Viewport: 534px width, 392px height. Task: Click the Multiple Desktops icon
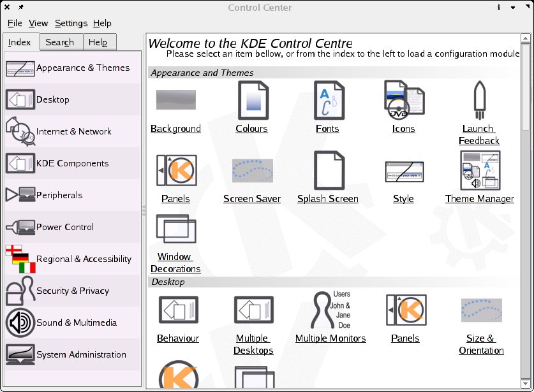(254, 310)
